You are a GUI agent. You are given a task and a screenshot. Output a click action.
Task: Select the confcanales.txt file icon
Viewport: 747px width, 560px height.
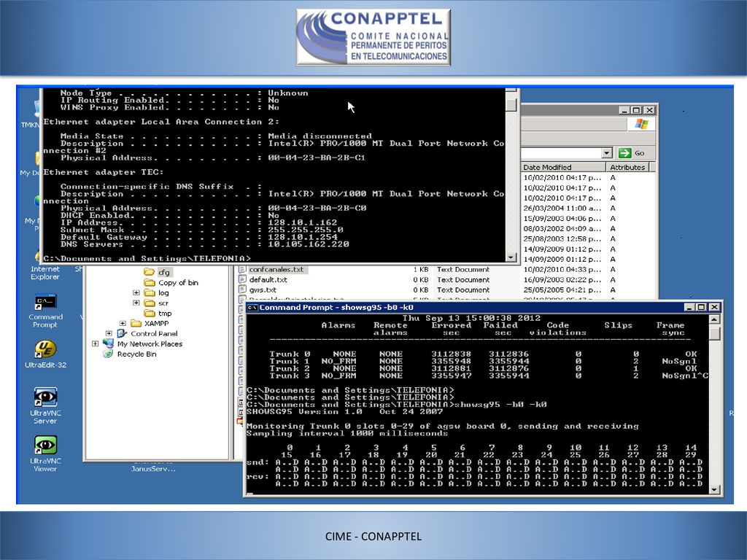(x=242, y=270)
